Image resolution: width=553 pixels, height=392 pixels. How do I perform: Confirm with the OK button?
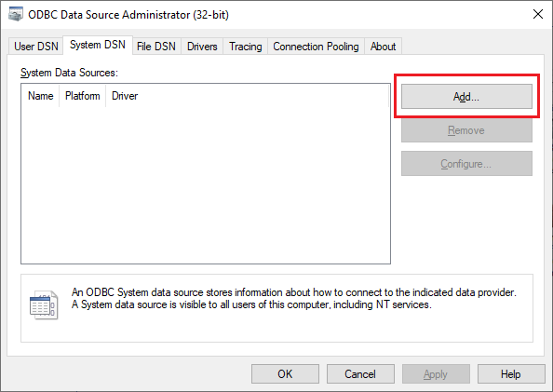click(285, 374)
